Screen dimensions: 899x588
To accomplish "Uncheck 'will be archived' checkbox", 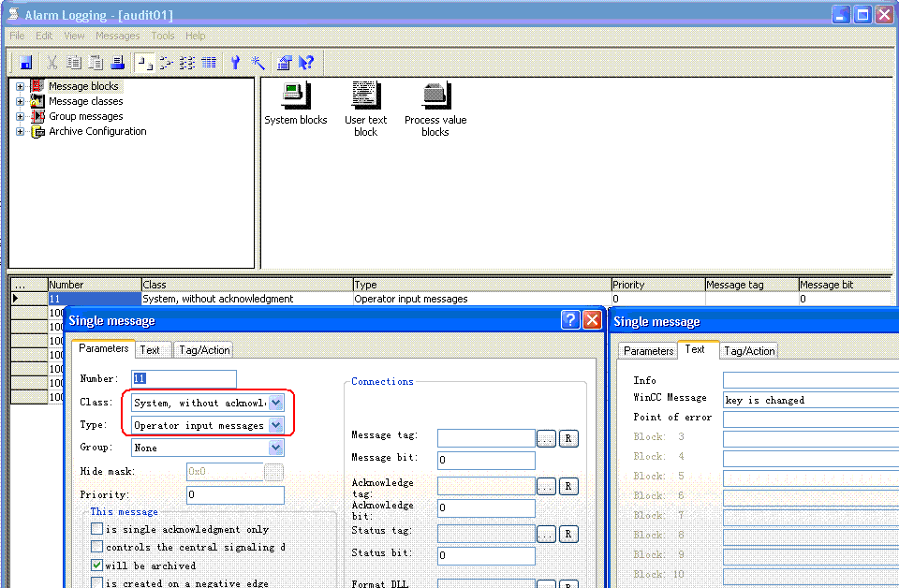I will pyautogui.click(x=96, y=565).
